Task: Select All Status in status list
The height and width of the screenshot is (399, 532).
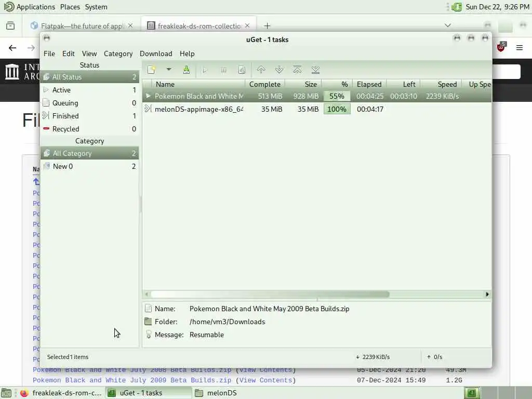Action: point(89,77)
